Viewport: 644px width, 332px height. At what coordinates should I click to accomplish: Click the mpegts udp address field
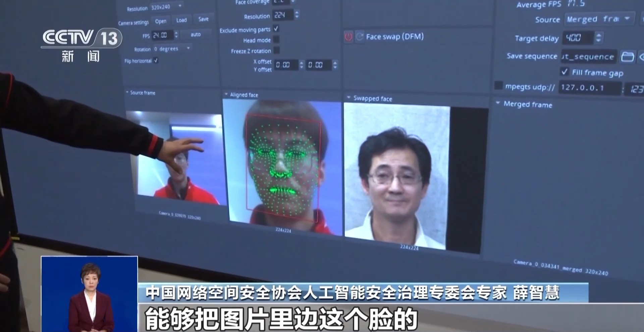tap(589, 88)
